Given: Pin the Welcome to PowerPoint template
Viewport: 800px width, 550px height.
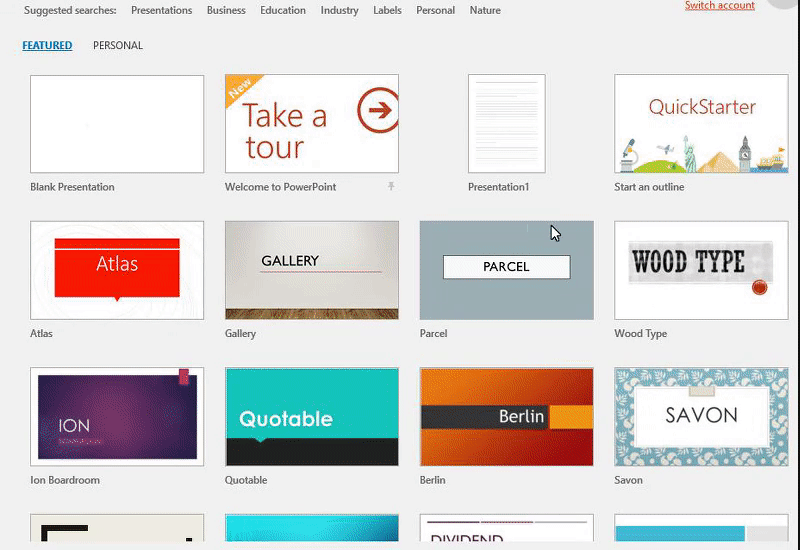Looking at the screenshot, I should pos(391,187).
